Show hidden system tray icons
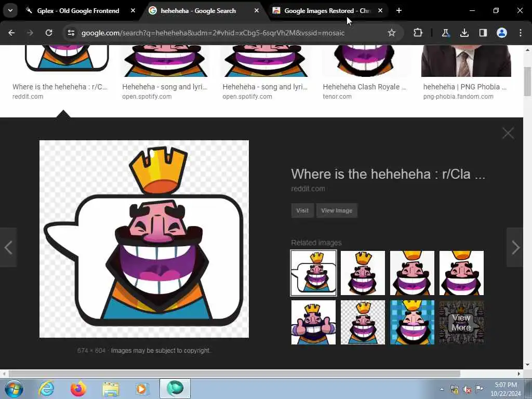 [442, 389]
